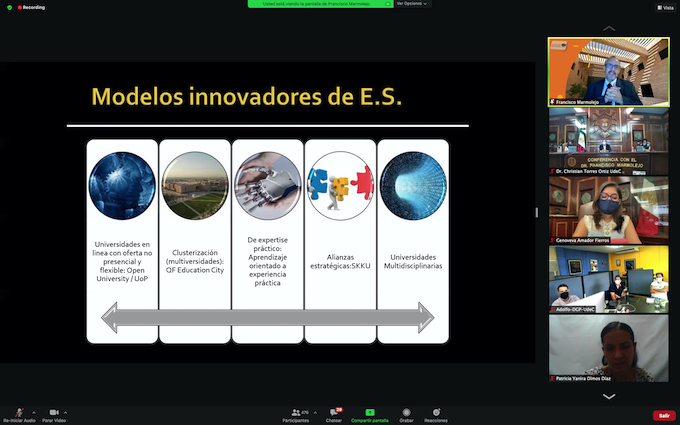
Task: Show more participants with the down chevron
Action: 609,396
